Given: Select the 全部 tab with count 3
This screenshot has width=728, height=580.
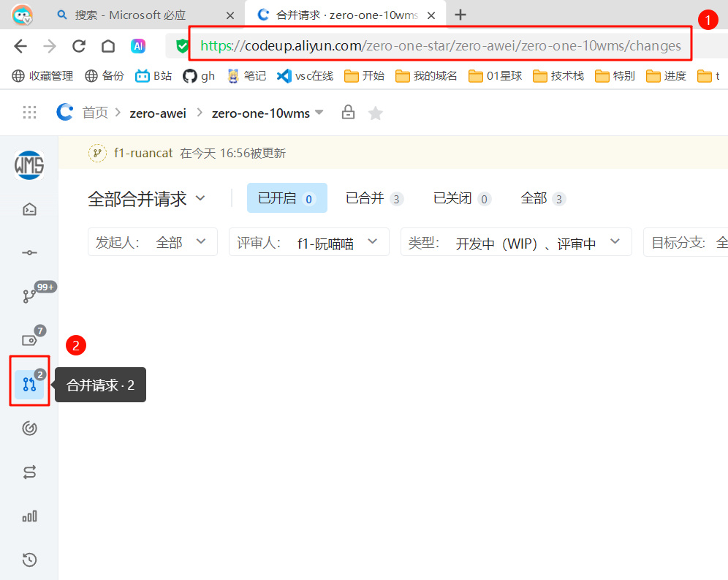Looking at the screenshot, I should [542, 198].
